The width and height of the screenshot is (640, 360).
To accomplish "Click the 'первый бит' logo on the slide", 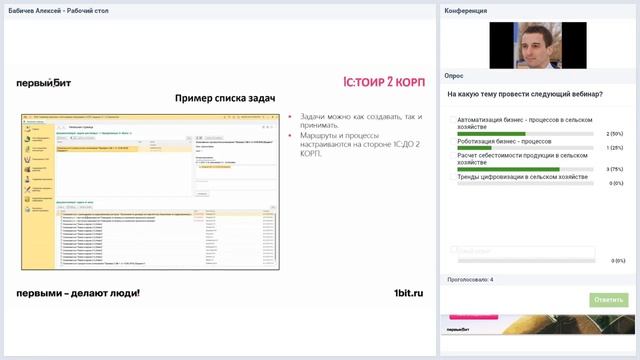I will pyautogui.click(x=44, y=83).
